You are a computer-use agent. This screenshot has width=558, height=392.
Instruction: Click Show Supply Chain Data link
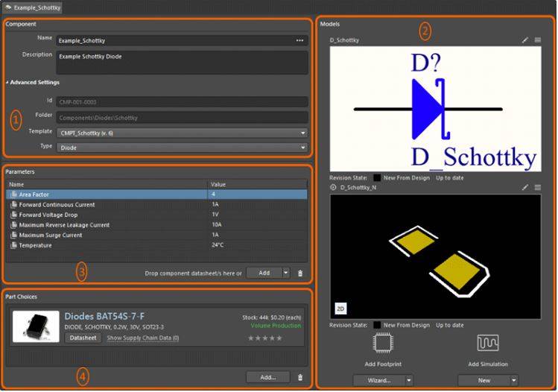pyautogui.click(x=142, y=338)
